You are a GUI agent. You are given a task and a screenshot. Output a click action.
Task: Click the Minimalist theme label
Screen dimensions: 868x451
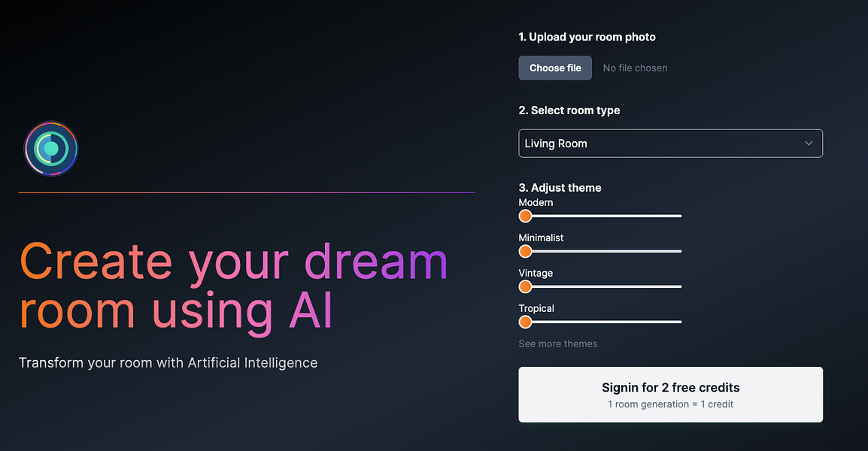tap(541, 238)
